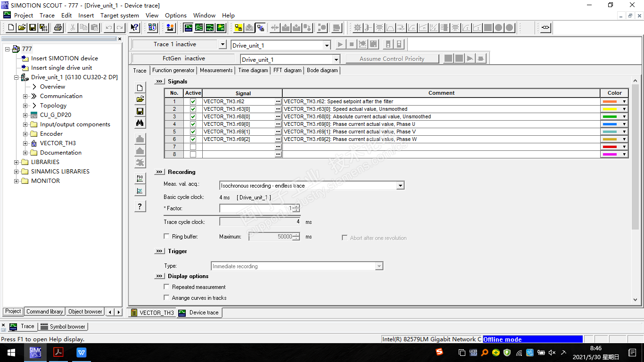Click the Stop trace button
The width and height of the screenshot is (644, 362).
(x=351, y=45)
